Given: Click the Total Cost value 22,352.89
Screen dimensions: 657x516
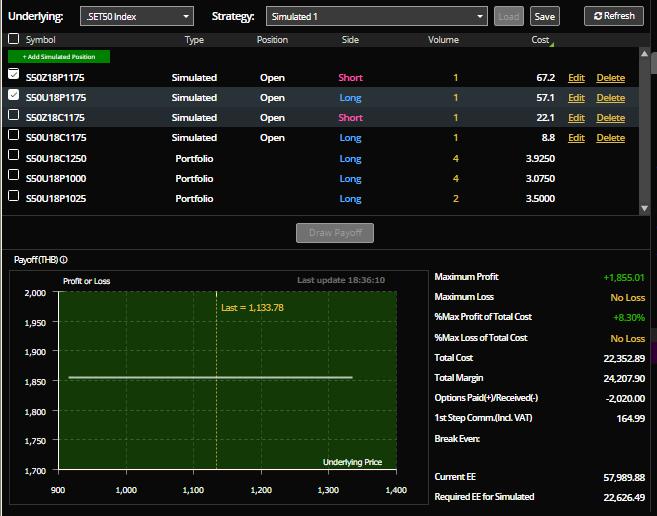Looking at the screenshot, I should click(x=624, y=358).
